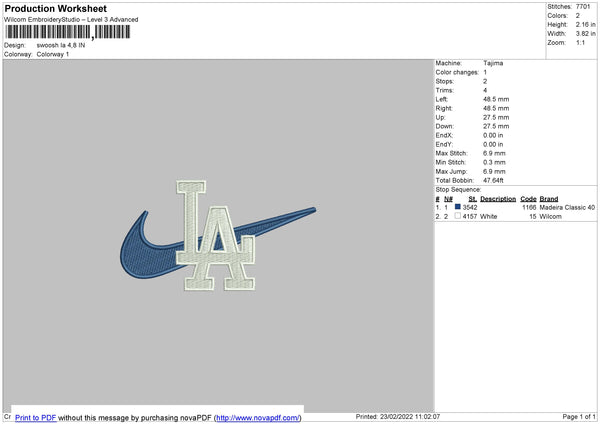Click the height value 2.16 in
Image resolution: width=600 pixels, height=424 pixels.
pos(585,24)
